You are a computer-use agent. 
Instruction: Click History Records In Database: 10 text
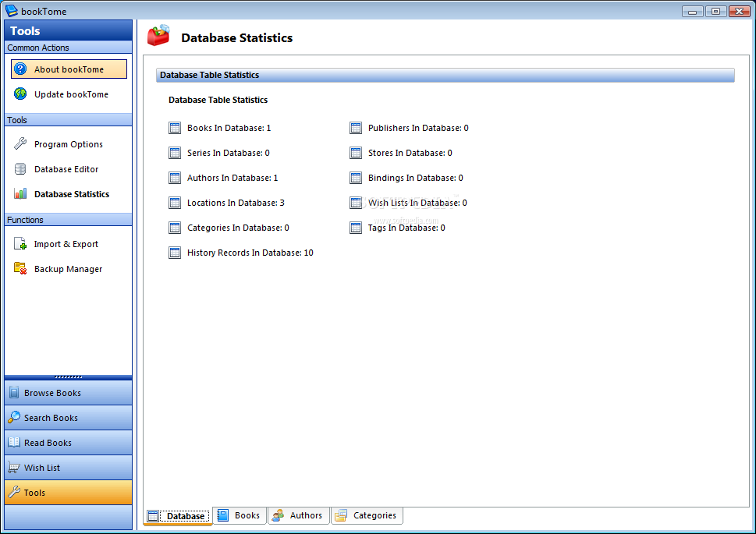[250, 253]
